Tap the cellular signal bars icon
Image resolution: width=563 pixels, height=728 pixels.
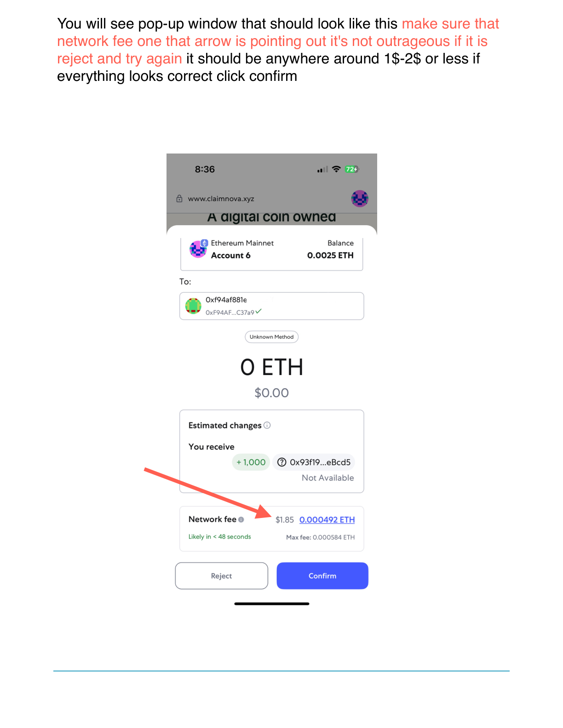322,169
